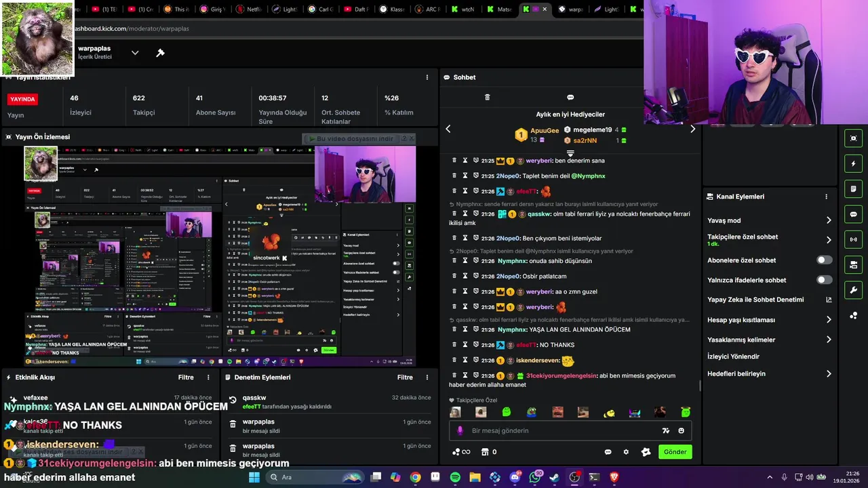The image size is (868, 488).
Task: Toggle Abonelere özel sohbet switch
Action: click(824, 260)
